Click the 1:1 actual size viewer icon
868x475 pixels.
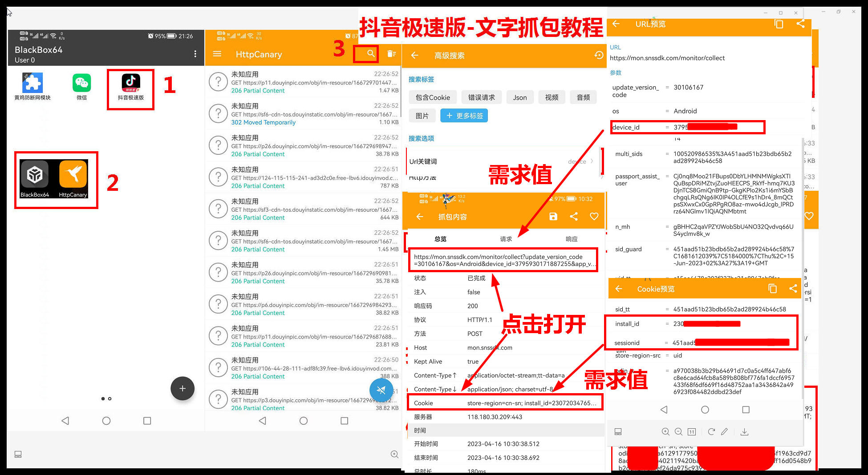(x=692, y=431)
